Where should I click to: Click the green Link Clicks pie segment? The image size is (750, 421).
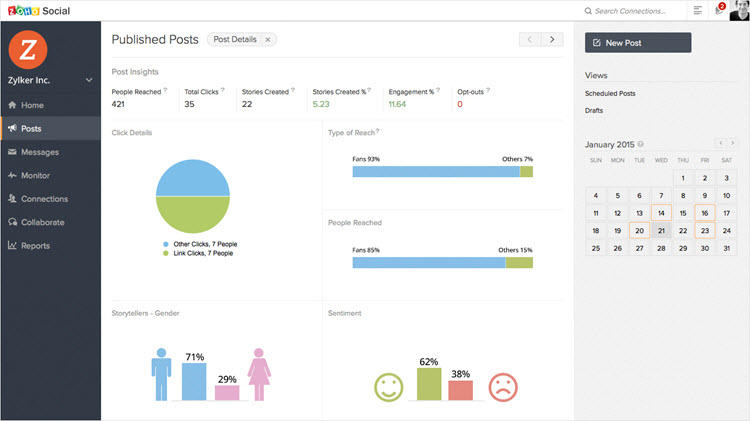[193, 215]
